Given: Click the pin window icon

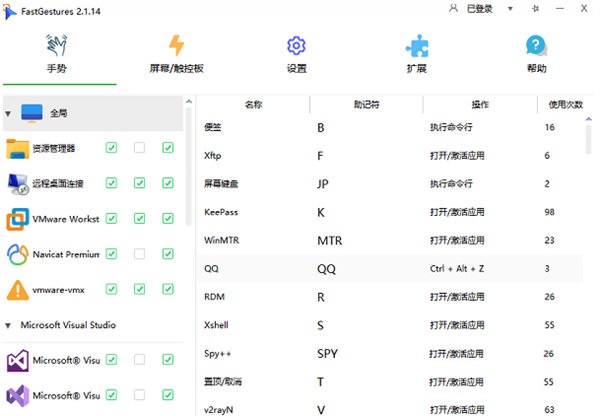Looking at the screenshot, I should click(x=536, y=8).
